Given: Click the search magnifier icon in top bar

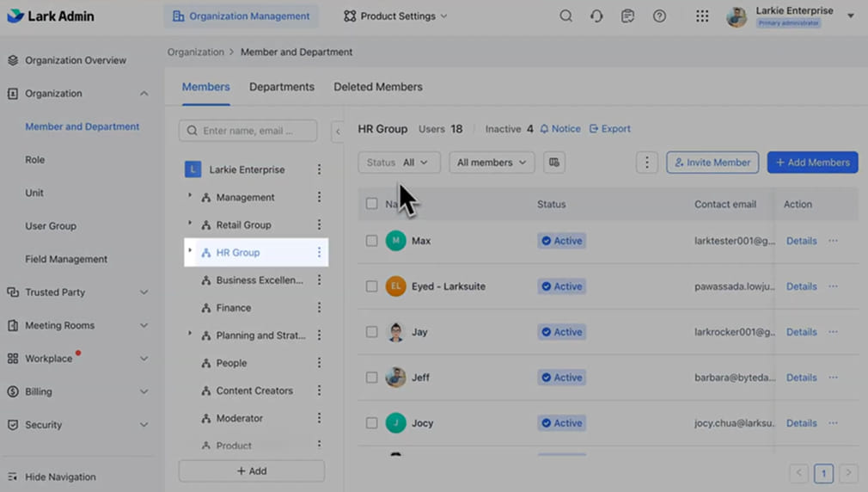Looking at the screenshot, I should point(565,16).
